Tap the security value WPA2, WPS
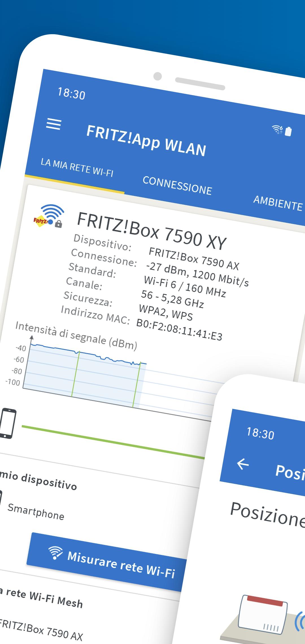Screen dimensions: 305x644 pos(166,312)
